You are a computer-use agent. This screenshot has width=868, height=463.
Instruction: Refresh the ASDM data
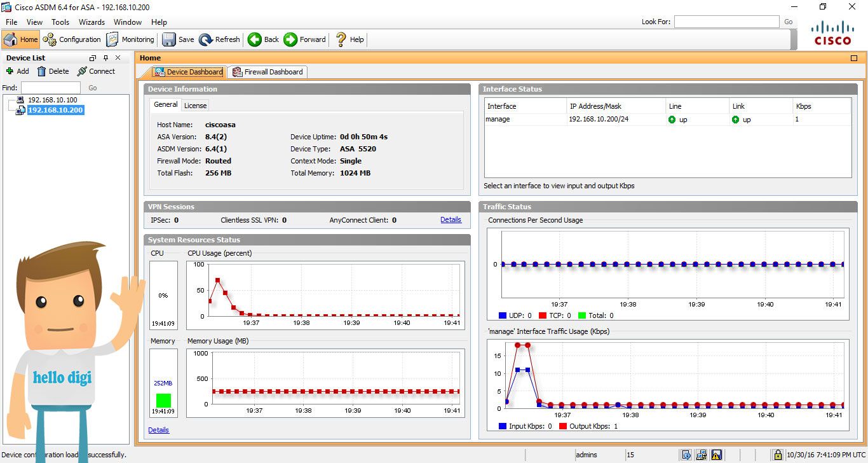click(x=220, y=39)
